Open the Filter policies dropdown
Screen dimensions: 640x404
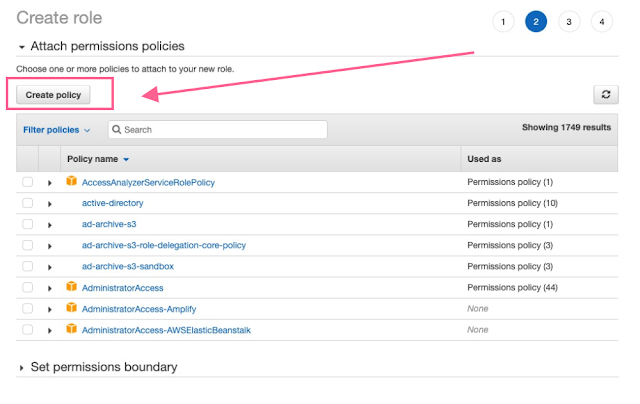coord(57,130)
